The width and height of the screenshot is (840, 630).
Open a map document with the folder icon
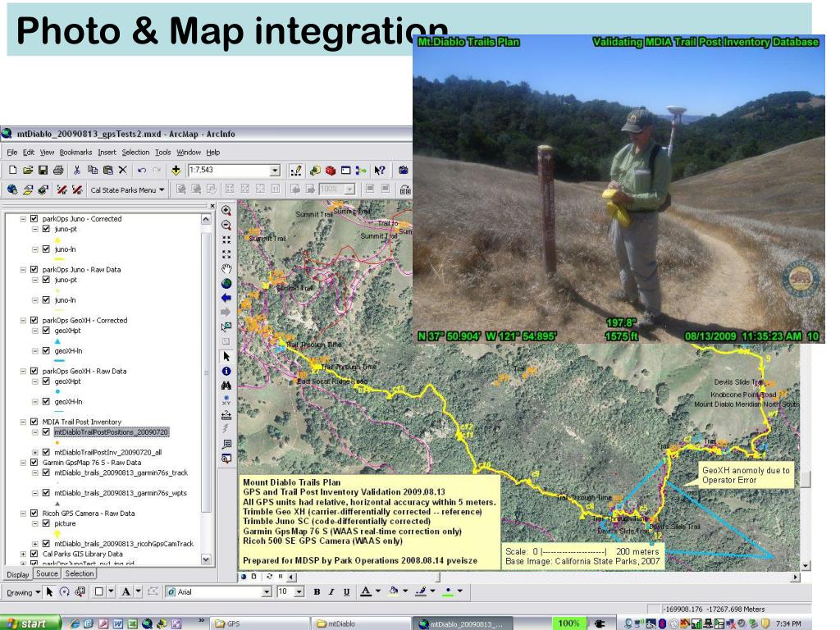[28, 171]
